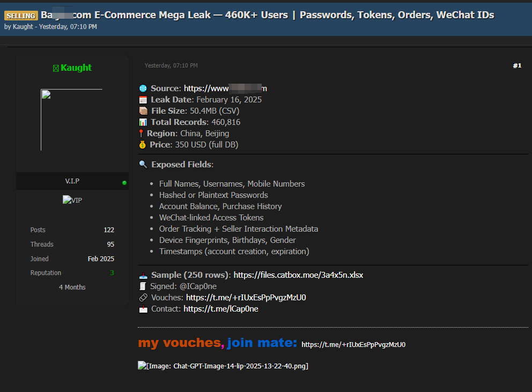This screenshot has width=532, height=392.
Task: Click the Posts count 122
Action: (x=109, y=230)
